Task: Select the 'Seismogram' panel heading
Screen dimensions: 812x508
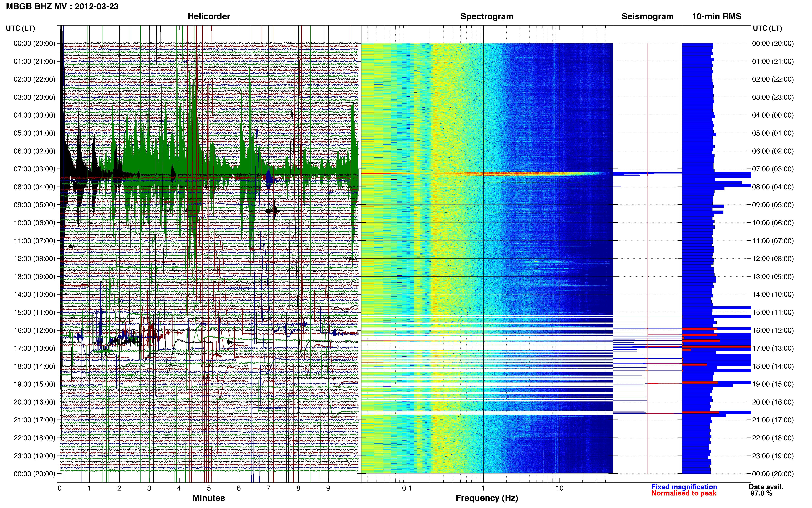Action: (648, 16)
